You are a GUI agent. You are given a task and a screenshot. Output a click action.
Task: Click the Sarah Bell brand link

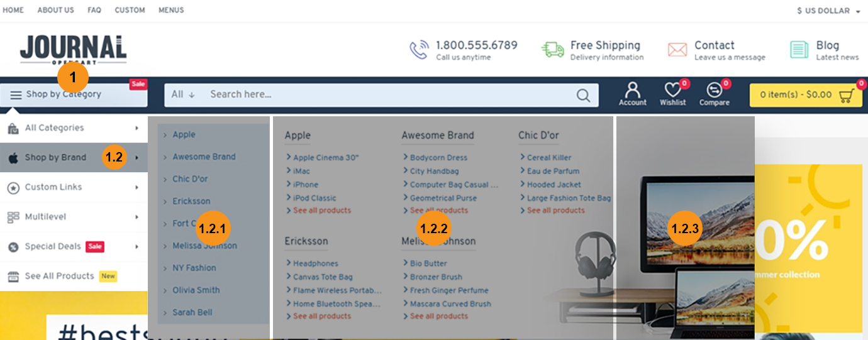tap(192, 312)
